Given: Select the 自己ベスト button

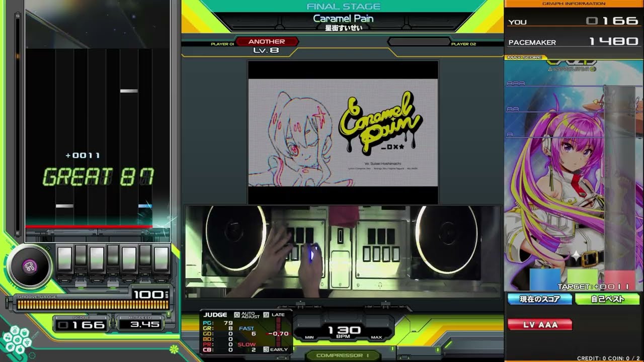Looking at the screenshot, I should 607,299.
